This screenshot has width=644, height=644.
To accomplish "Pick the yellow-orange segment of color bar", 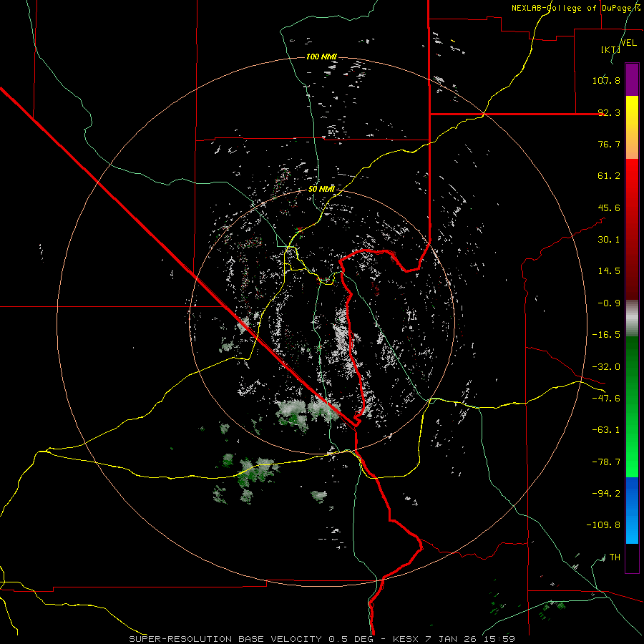I will click(x=632, y=127).
